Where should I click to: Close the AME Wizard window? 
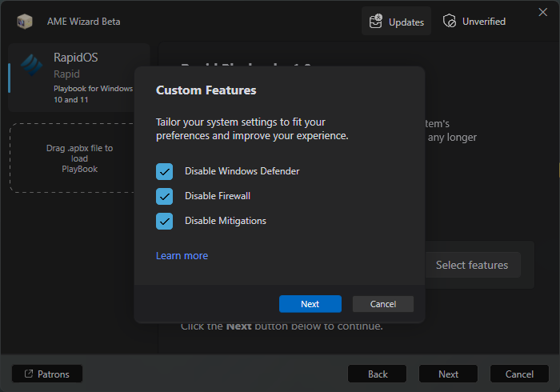[543, 12]
